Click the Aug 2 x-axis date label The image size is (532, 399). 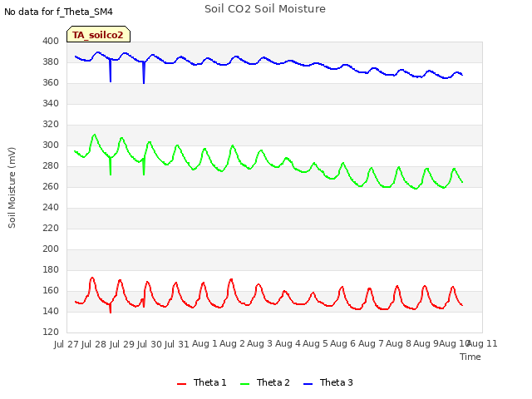coord(232,344)
